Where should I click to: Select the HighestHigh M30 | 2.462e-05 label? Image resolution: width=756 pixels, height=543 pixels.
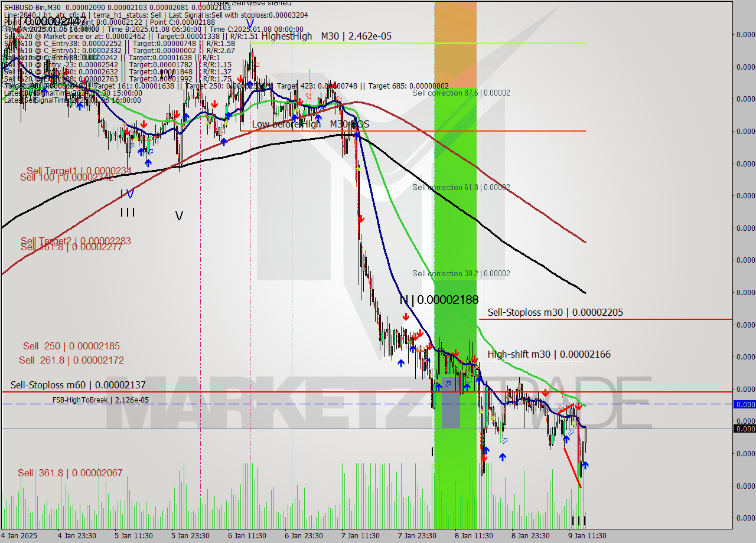click(x=326, y=37)
